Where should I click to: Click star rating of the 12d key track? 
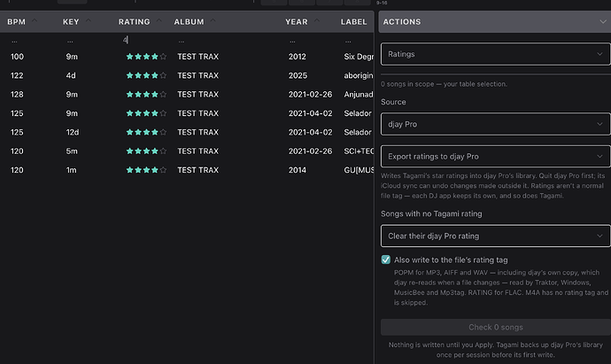pyautogui.click(x=146, y=132)
